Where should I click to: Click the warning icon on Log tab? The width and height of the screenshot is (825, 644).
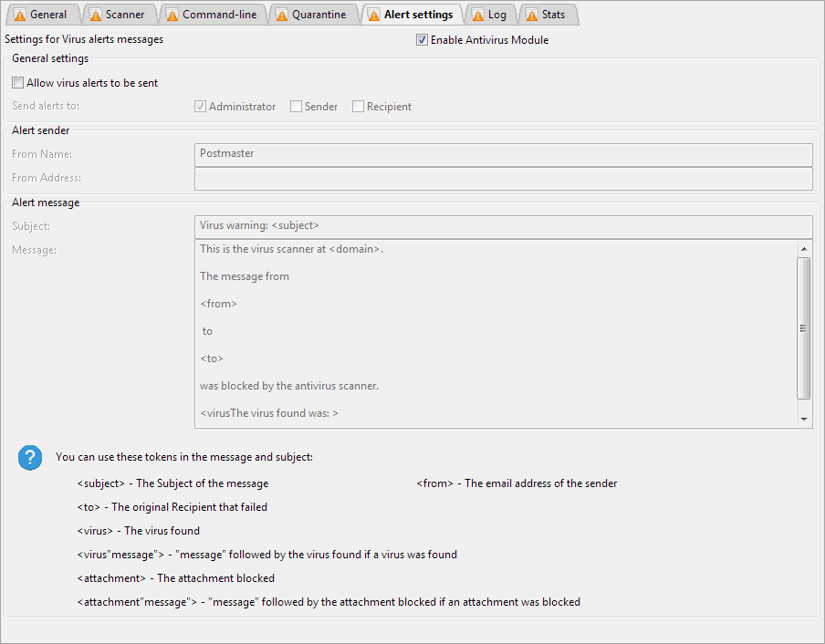(476, 15)
